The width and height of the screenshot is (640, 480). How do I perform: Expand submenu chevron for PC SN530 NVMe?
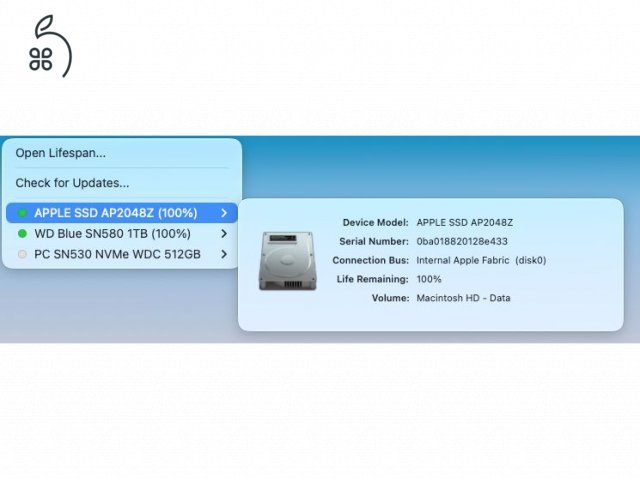224,254
